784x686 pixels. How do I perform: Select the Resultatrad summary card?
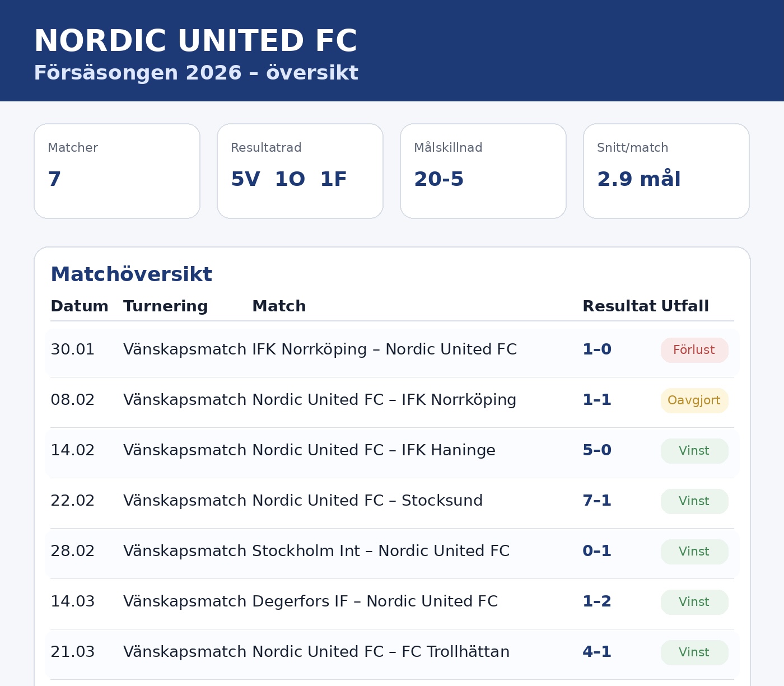[300, 171]
